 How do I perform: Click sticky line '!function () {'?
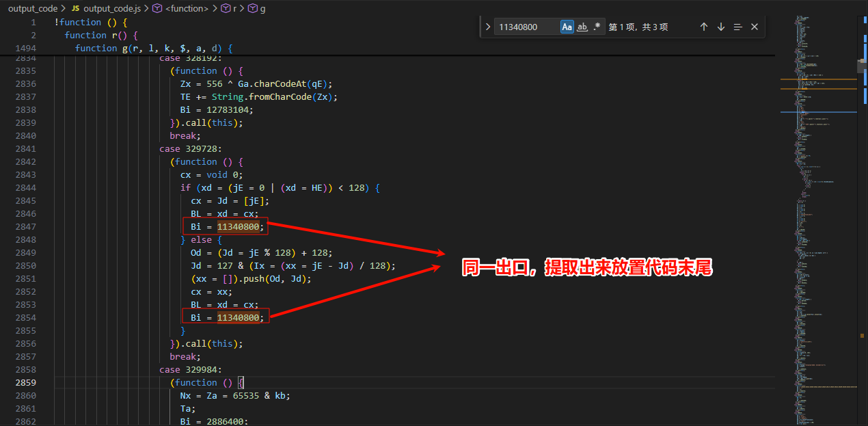click(x=91, y=22)
